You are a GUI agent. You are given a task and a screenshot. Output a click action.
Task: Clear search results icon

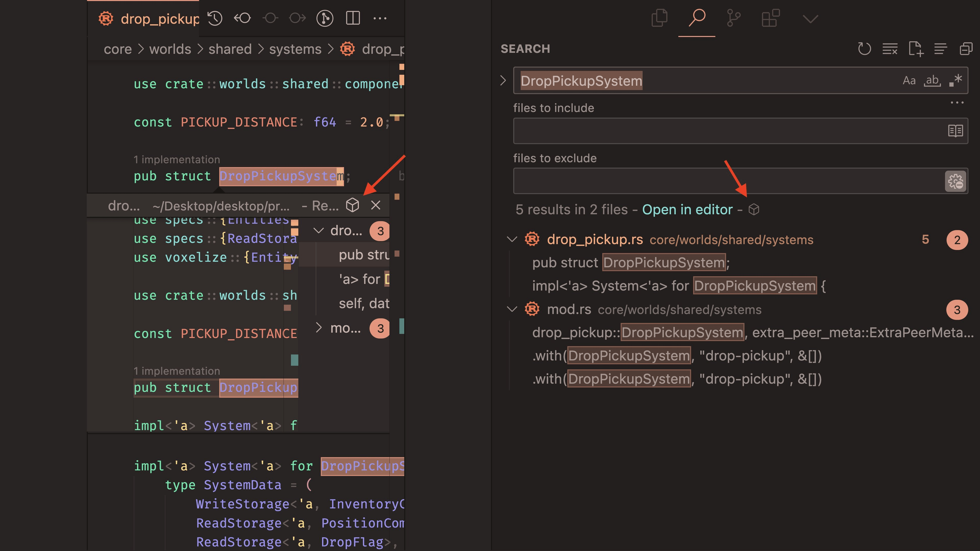[x=890, y=49]
